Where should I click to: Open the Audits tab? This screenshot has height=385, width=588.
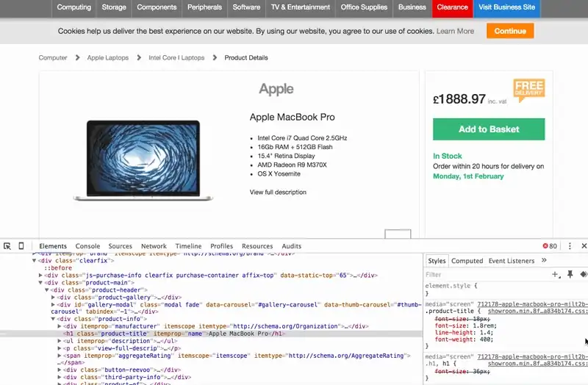[x=291, y=246]
